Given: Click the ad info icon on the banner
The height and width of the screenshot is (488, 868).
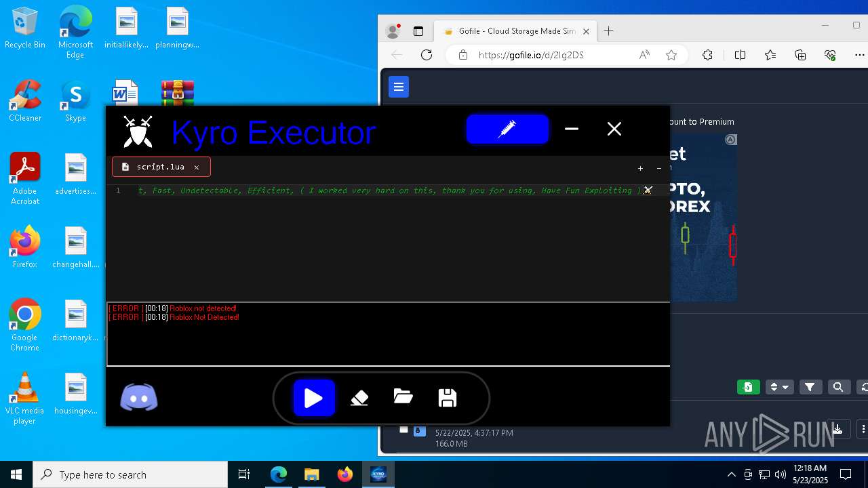Looking at the screenshot, I should click(730, 140).
